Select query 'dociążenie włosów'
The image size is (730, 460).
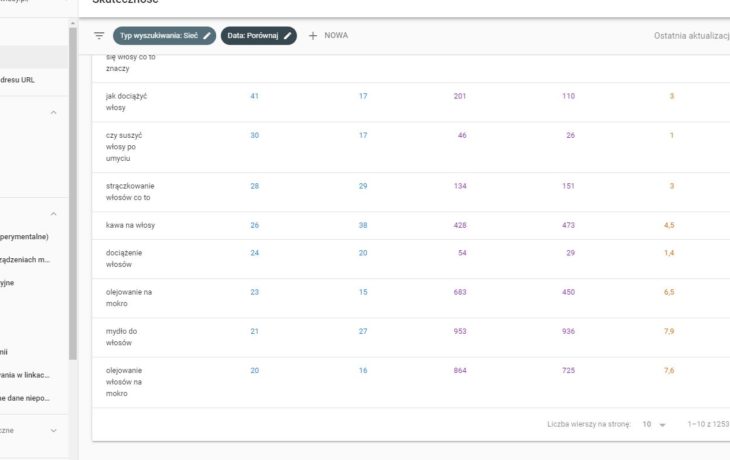click(124, 258)
